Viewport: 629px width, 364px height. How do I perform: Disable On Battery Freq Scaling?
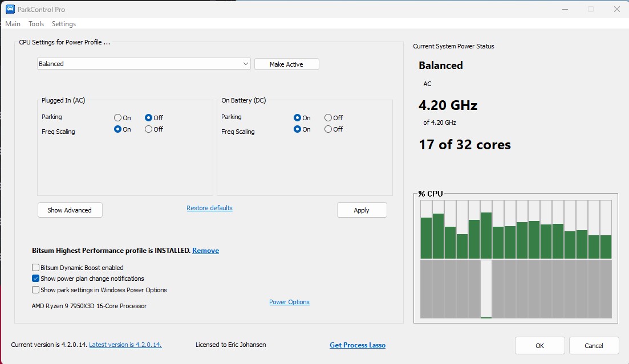pos(328,129)
